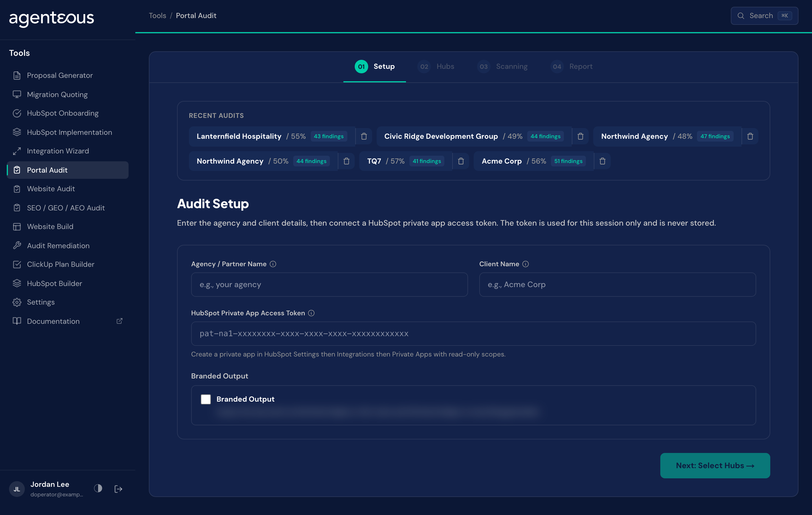Click the SEO / GEO / AEO Audit icon
The image size is (812, 515).
click(17, 208)
